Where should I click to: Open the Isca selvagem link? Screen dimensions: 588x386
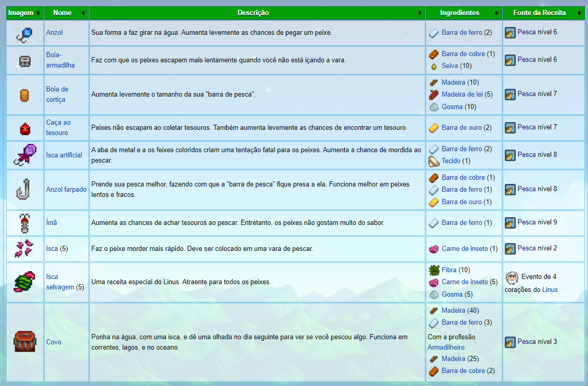coord(60,282)
